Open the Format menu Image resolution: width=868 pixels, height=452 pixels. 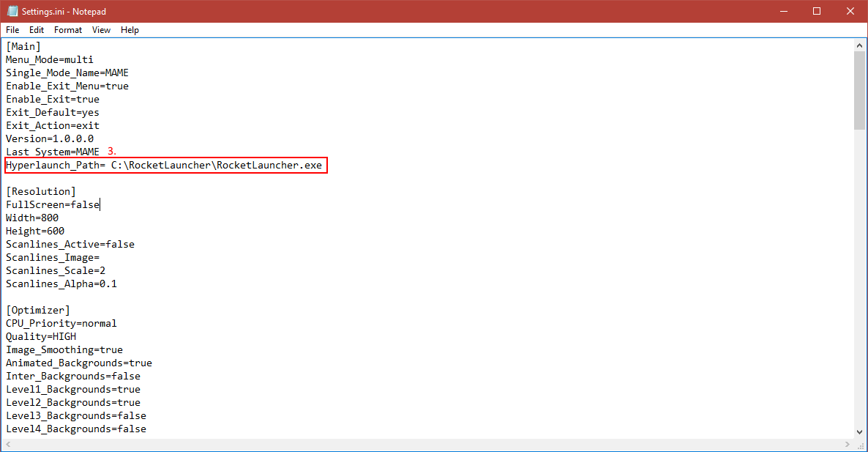point(67,30)
